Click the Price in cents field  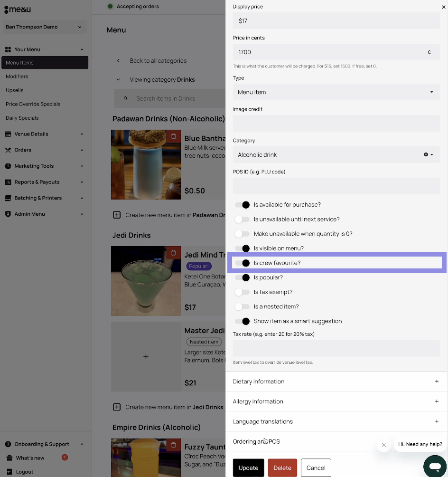(x=336, y=52)
